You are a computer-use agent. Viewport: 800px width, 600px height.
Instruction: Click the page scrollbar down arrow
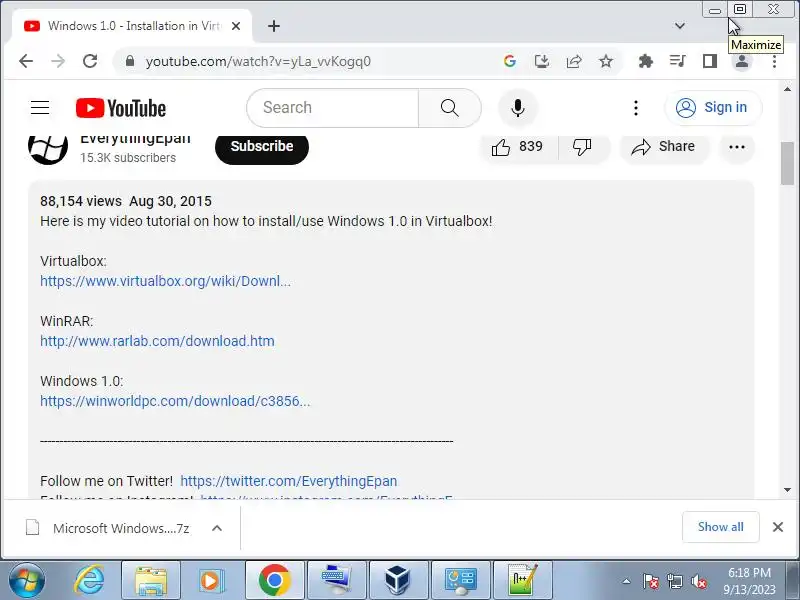pos(787,490)
